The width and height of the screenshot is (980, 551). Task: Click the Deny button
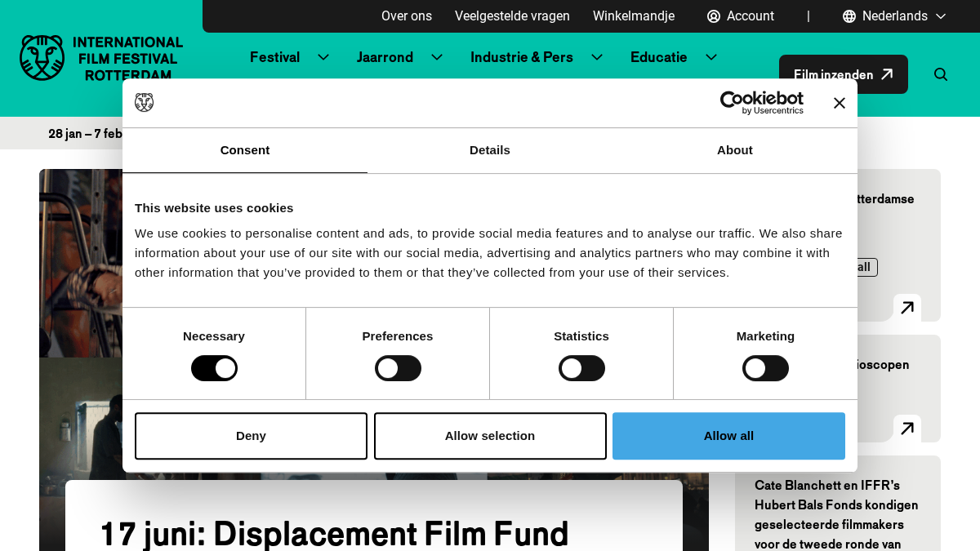251,436
